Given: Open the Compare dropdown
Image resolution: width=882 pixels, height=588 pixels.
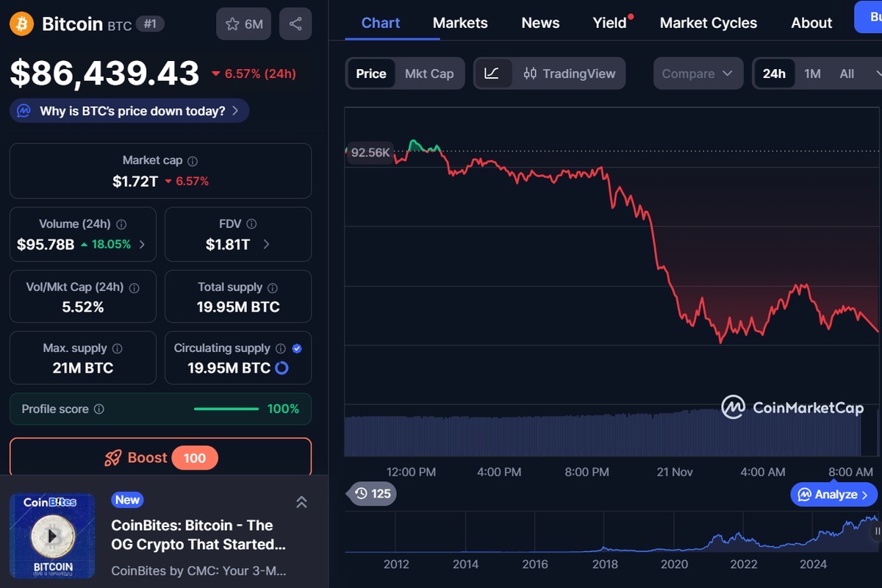Looking at the screenshot, I should pos(698,73).
